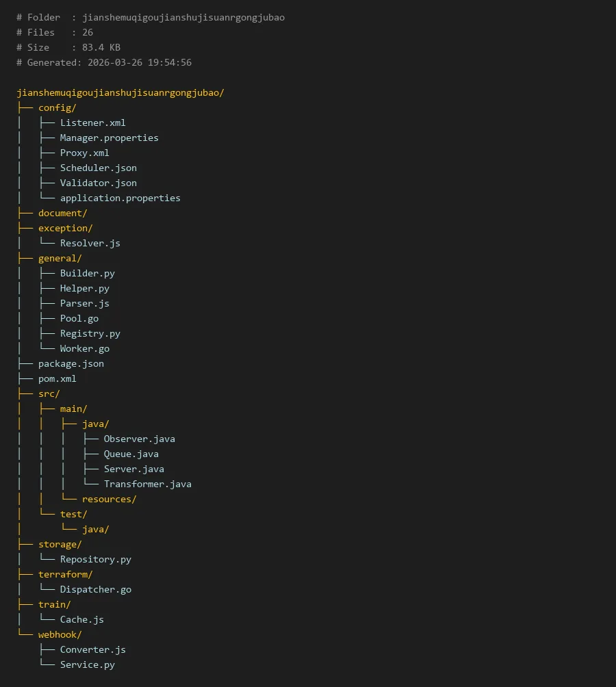Open Scheduler.json file
This screenshot has height=687, width=616.
point(98,168)
